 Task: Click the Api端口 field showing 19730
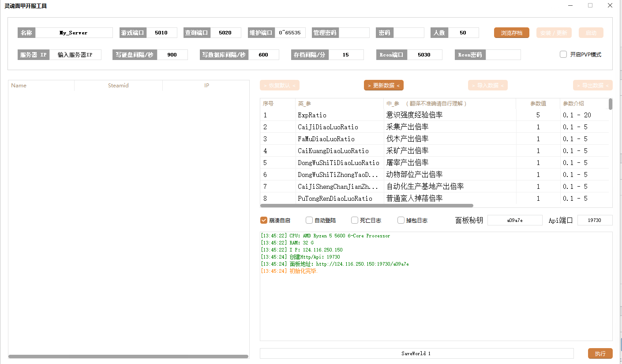click(595, 220)
